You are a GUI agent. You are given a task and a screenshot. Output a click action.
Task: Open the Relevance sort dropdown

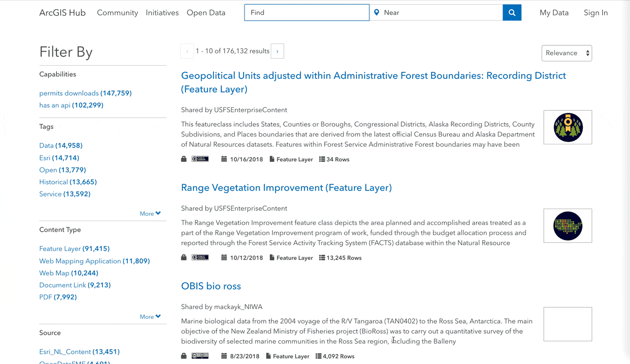coord(566,53)
